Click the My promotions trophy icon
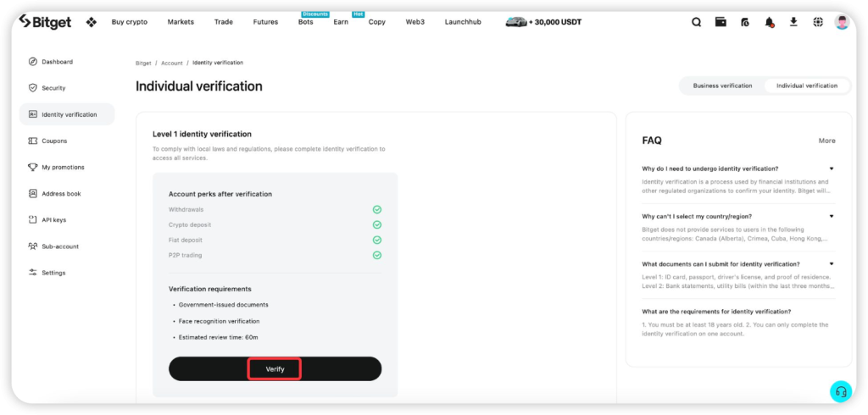 [x=33, y=167]
